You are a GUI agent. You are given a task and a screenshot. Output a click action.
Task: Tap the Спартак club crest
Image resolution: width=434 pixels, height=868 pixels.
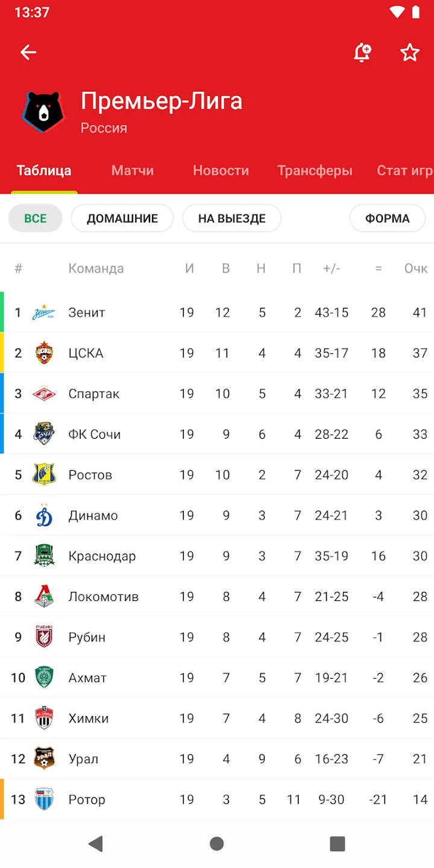pyautogui.click(x=43, y=394)
